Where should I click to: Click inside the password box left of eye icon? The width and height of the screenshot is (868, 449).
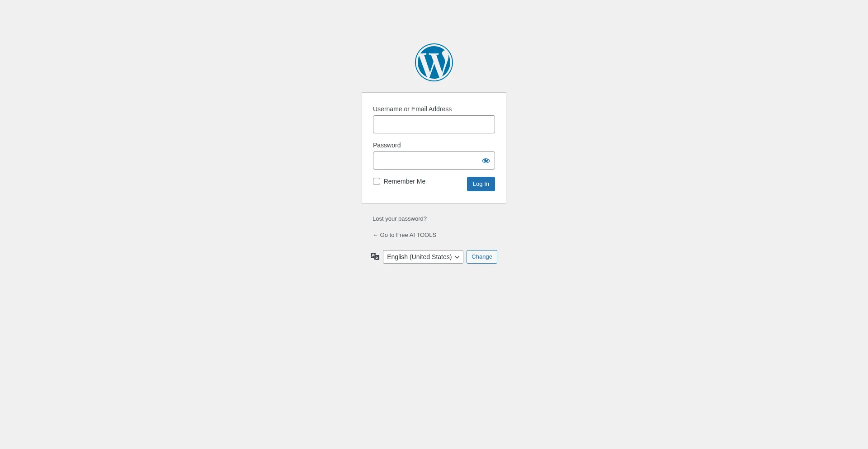[x=425, y=161]
